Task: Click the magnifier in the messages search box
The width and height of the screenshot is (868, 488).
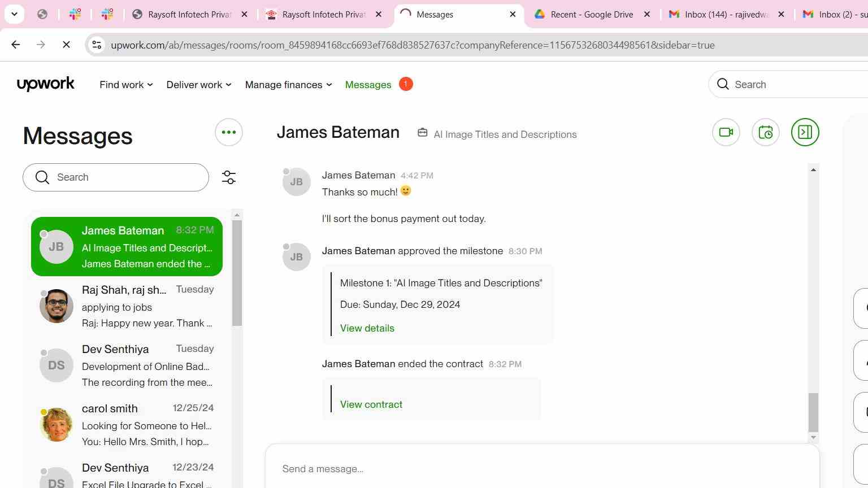Action: pyautogui.click(x=42, y=177)
